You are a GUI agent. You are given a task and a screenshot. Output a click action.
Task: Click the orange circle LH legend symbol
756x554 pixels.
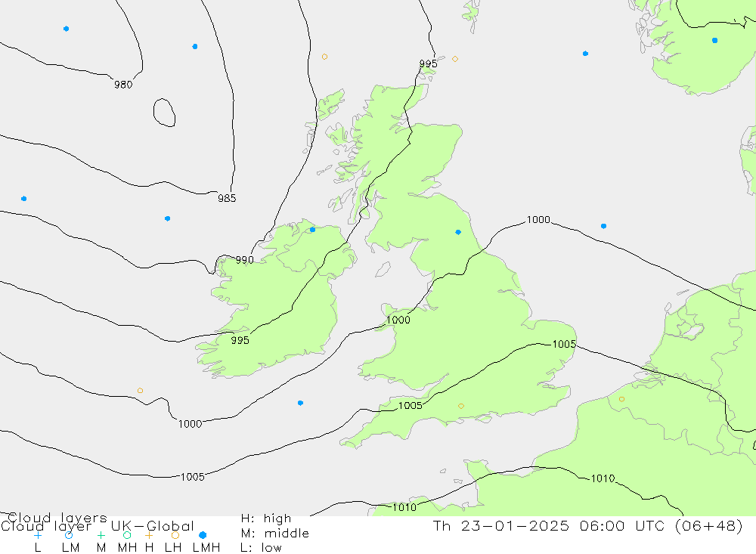175,535
